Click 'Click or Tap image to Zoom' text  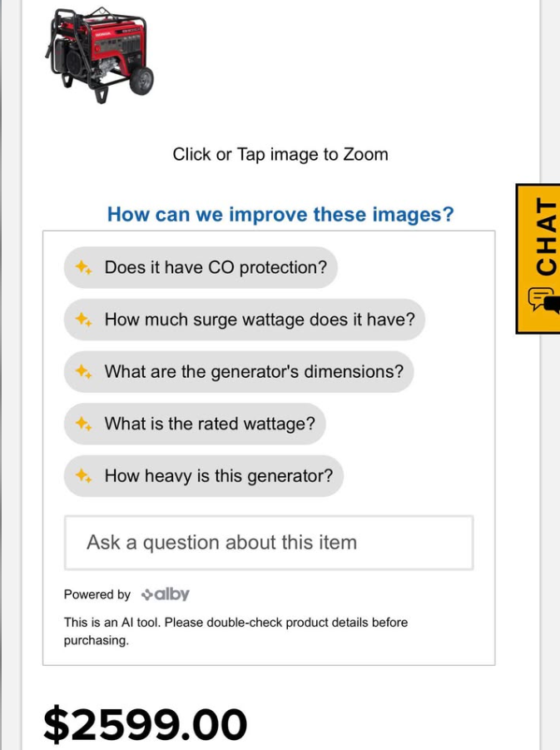pos(280,154)
